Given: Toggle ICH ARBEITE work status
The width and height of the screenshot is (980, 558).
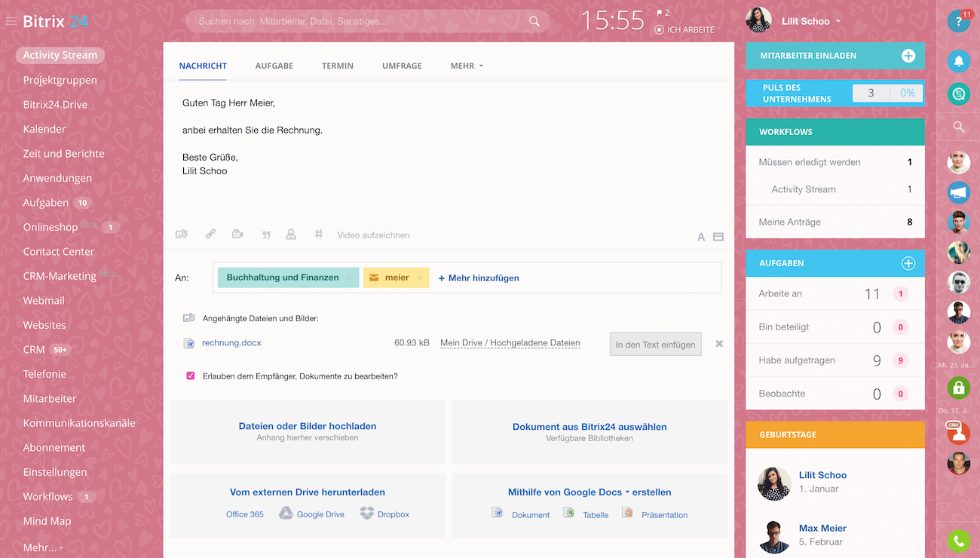Looking at the screenshot, I should tap(684, 29).
